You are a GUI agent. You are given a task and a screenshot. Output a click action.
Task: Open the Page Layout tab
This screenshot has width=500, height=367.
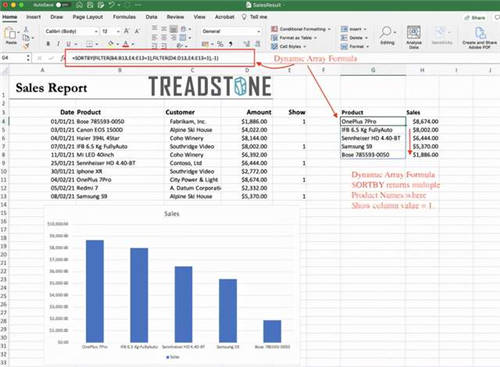tap(88, 17)
